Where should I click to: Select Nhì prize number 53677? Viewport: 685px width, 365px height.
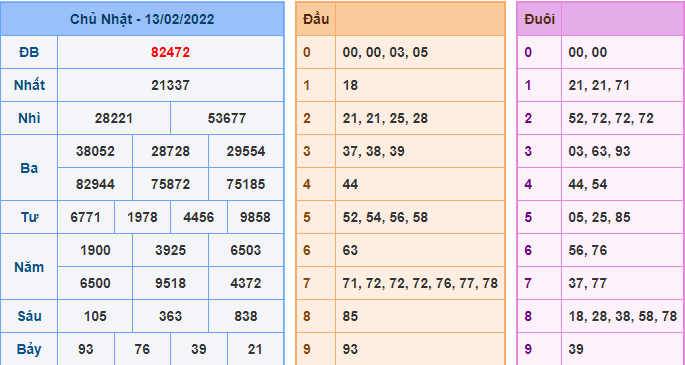click(x=227, y=118)
